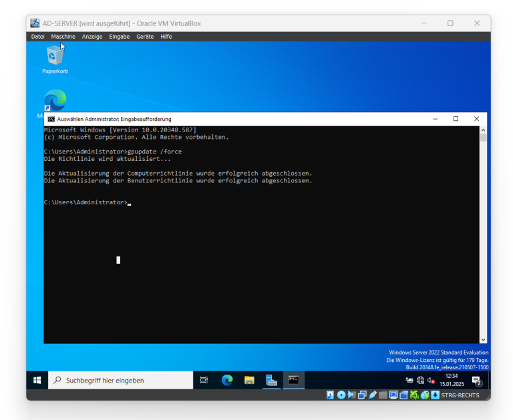Click the VirtualBox audio indicator icon

tap(351, 395)
